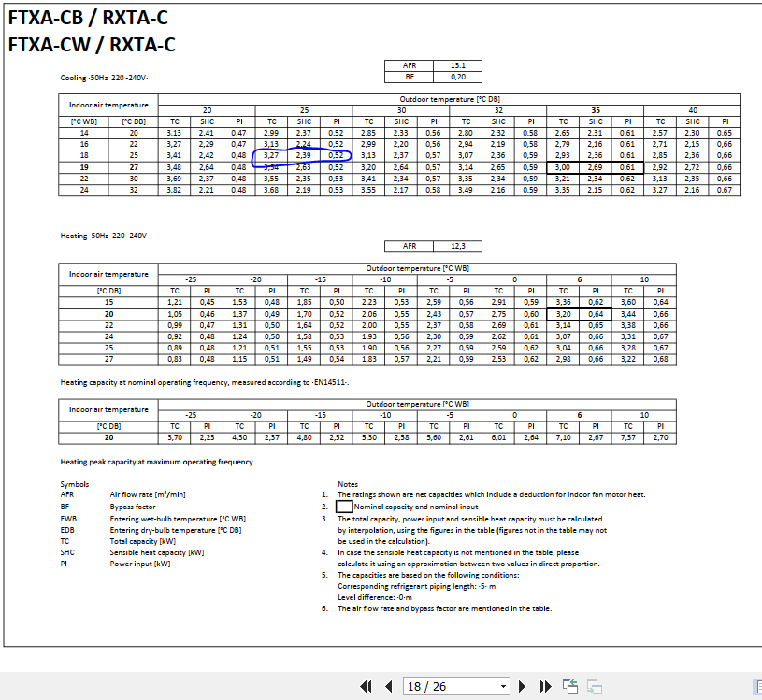Click the FTXA-CW / RXTA-C title heading
The image size is (762, 700).
click(x=91, y=44)
